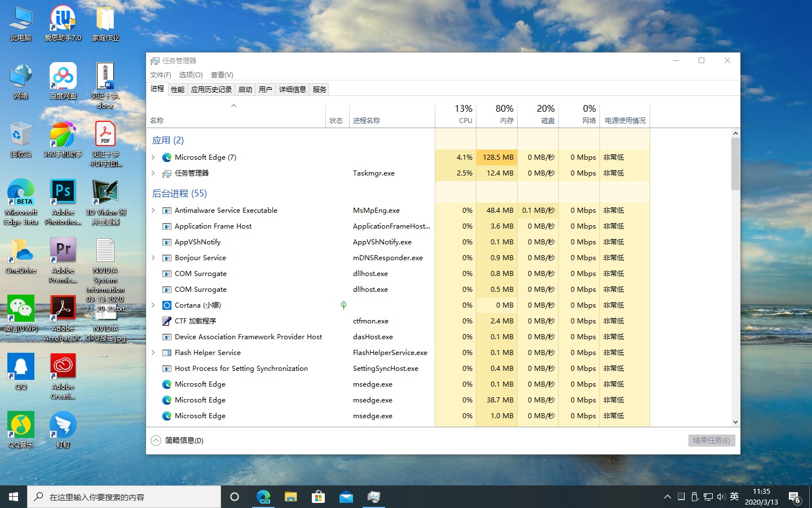Viewport: 812px width, 508px height.
Task: Launch Adobe Creative Cloud shortcut
Action: pyautogui.click(x=63, y=377)
